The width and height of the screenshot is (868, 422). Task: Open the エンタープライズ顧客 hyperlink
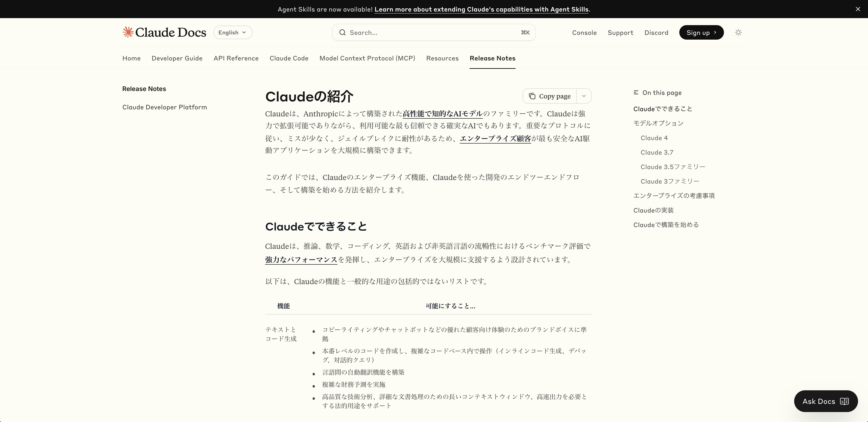(495, 138)
